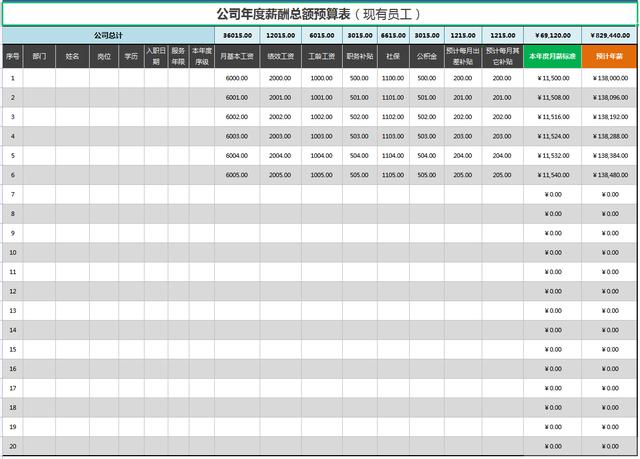The height and width of the screenshot is (459, 640).
Task: Click the total ¥829,440.00 cell
Action: 609,35
